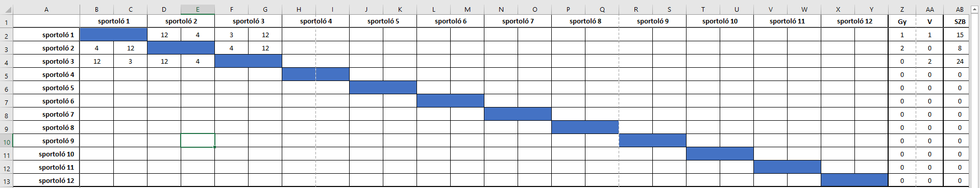Select cell D2 containing 12
980x188 pixels.
point(164,35)
